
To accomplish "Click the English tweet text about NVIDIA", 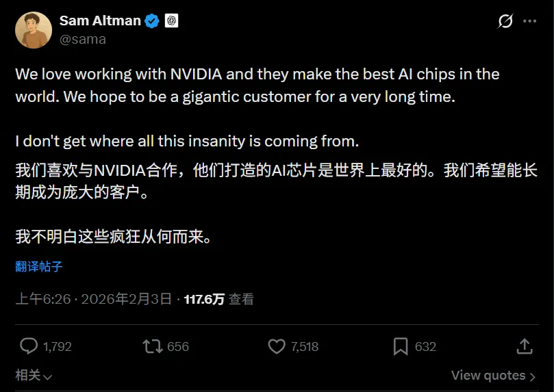I will point(257,85).
